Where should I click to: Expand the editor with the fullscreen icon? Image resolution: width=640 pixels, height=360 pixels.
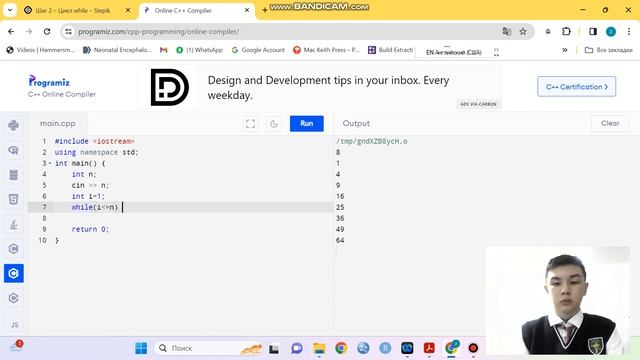(x=250, y=124)
